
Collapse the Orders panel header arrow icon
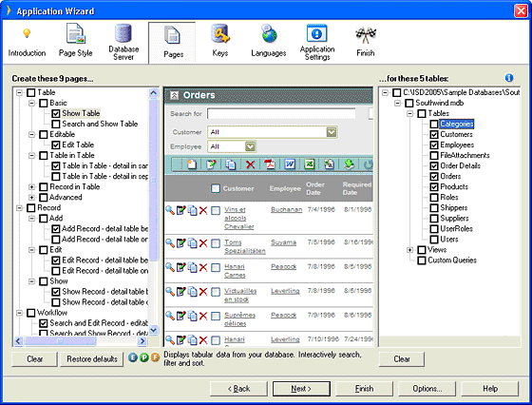pos(174,95)
